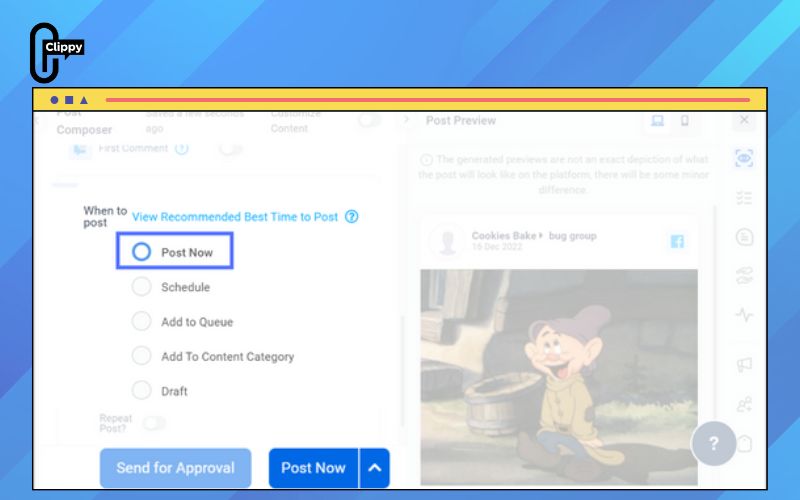Open the round help question button
Viewport: 800px width, 500px height.
(713, 443)
